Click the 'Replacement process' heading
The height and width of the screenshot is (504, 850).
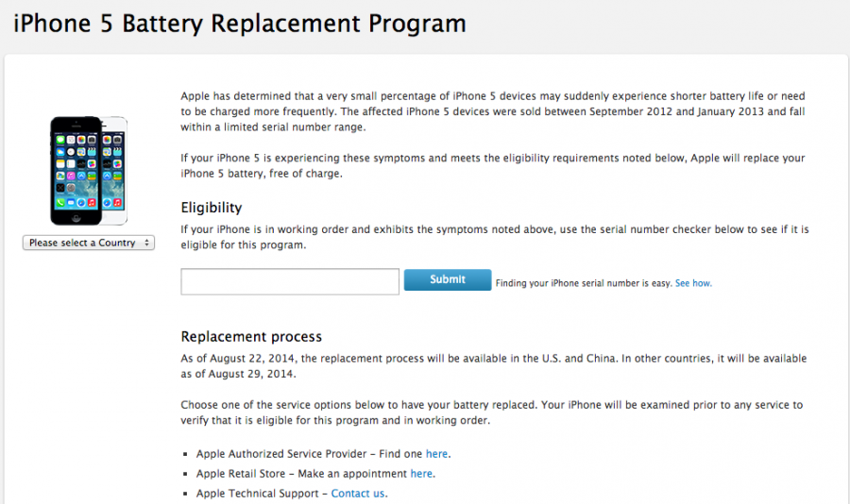click(x=251, y=337)
